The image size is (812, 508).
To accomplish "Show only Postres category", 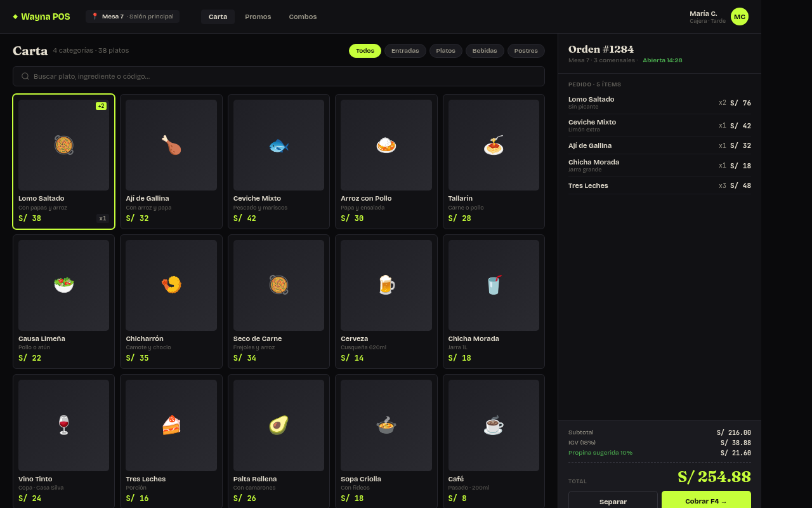I will (526, 51).
